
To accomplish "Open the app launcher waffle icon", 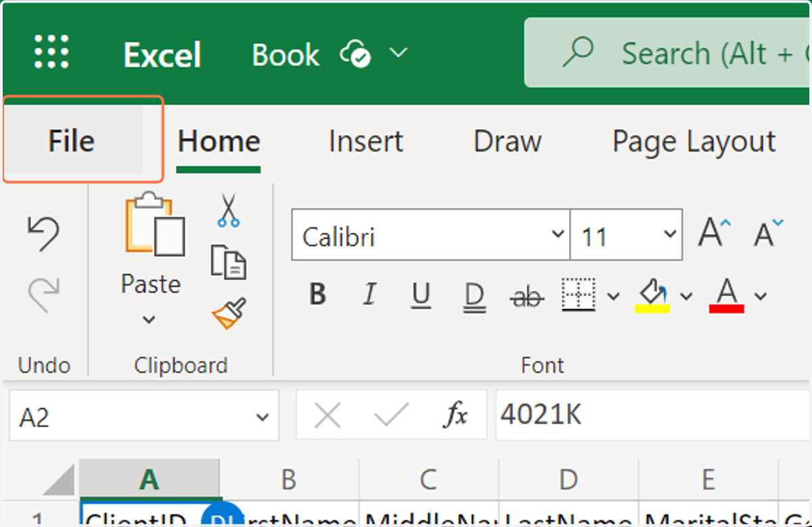I will point(51,51).
